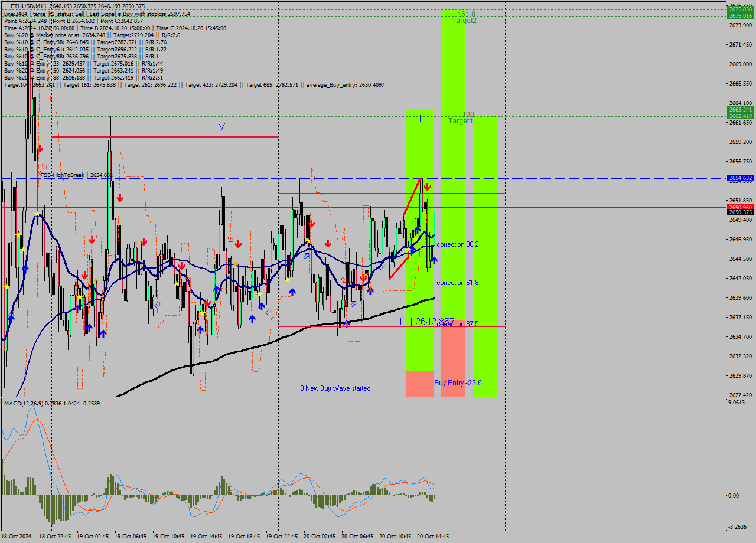Click the 'Buy %10 @ C_Entry88: 2636.796' line

(x=82, y=56)
